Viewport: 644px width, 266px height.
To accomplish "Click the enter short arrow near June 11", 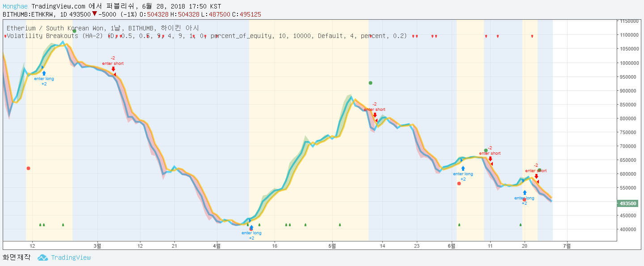I will click(490, 159).
